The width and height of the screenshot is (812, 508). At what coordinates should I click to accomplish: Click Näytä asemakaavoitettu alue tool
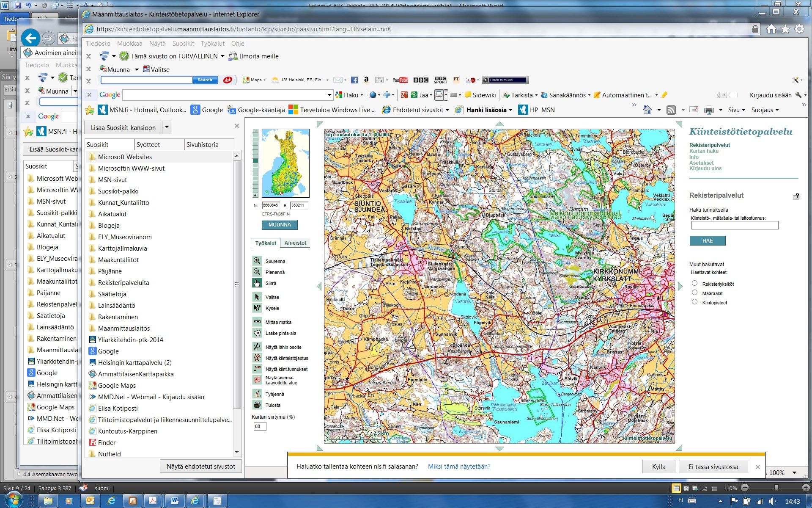click(x=257, y=380)
